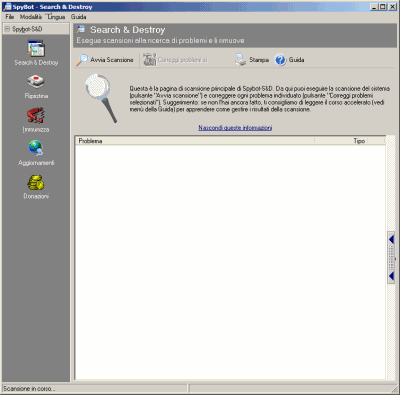Image resolution: width=400 pixels, height=395 pixels.
Task: Click the 'Scansione in corso...' status text
Action: coord(29,389)
